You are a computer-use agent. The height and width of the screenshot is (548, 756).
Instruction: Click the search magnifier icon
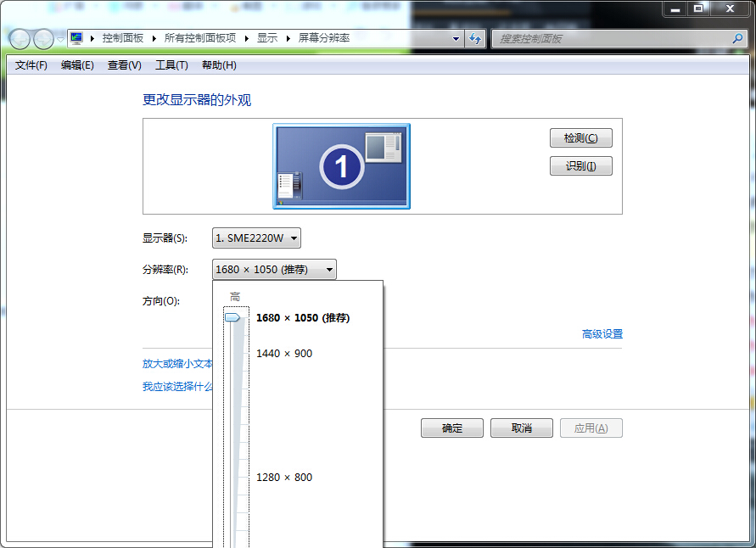[x=737, y=38]
